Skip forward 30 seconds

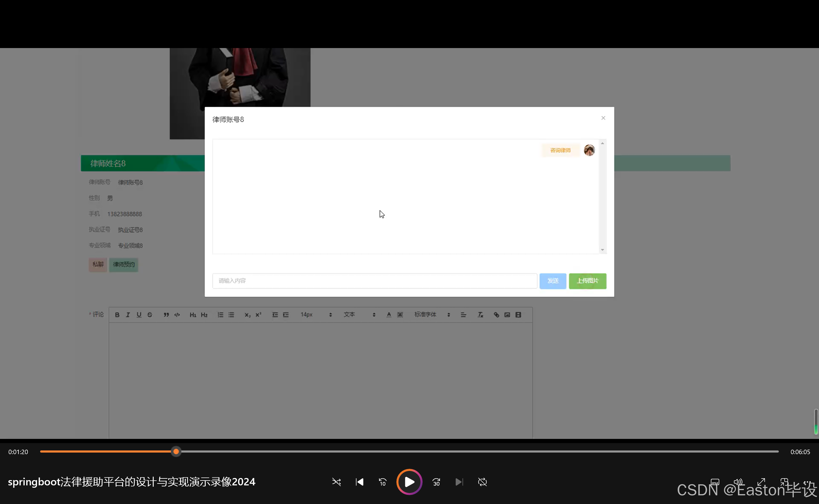click(x=436, y=482)
